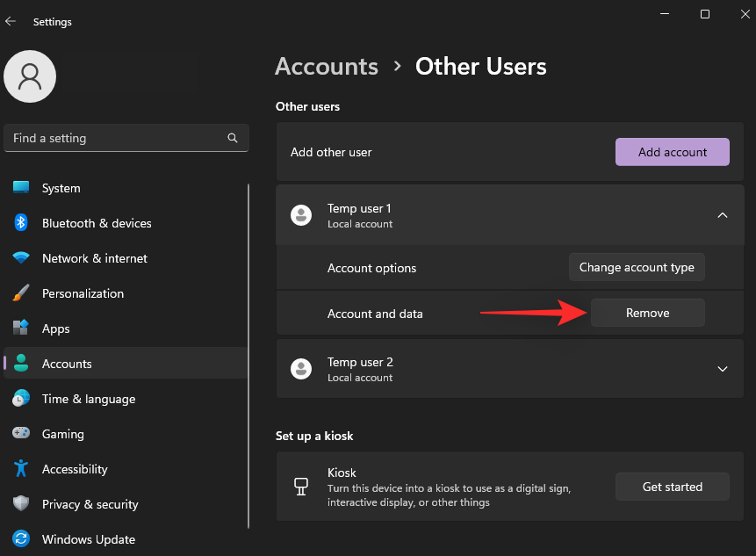Open Bluetooth & devices settings
The width and height of the screenshot is (756, 556).
pos(126,223)
